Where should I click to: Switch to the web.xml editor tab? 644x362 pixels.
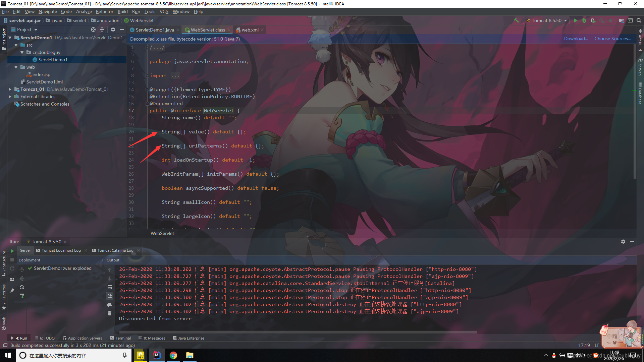(x=250, y=30)
